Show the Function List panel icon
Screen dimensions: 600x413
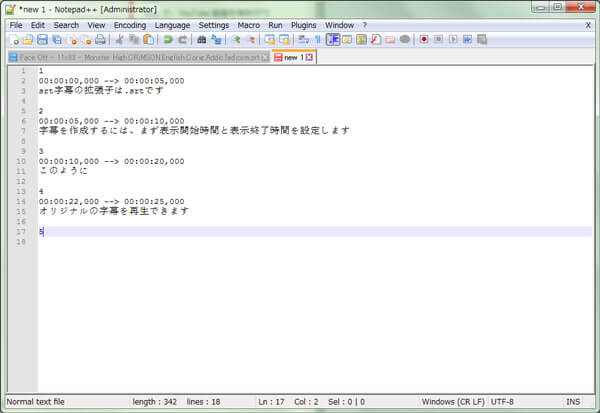pyautogui.click(x=376, y=39)
